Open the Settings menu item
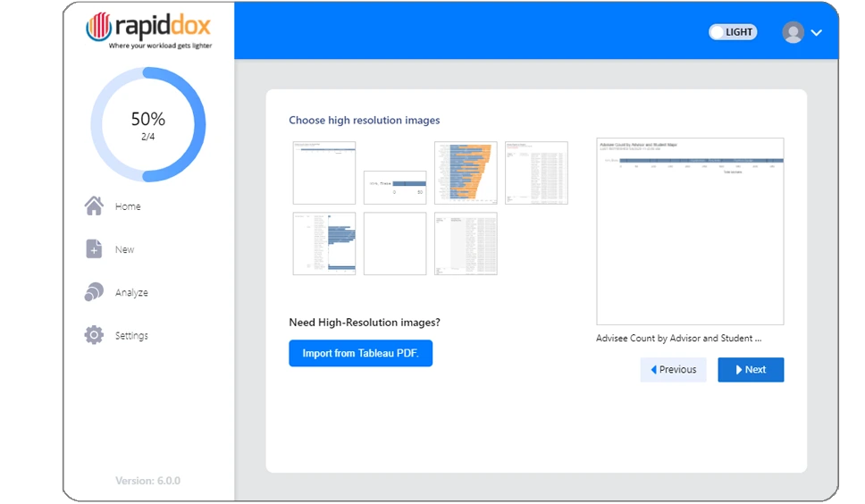865x504 pixels. (x=131, y=335)
